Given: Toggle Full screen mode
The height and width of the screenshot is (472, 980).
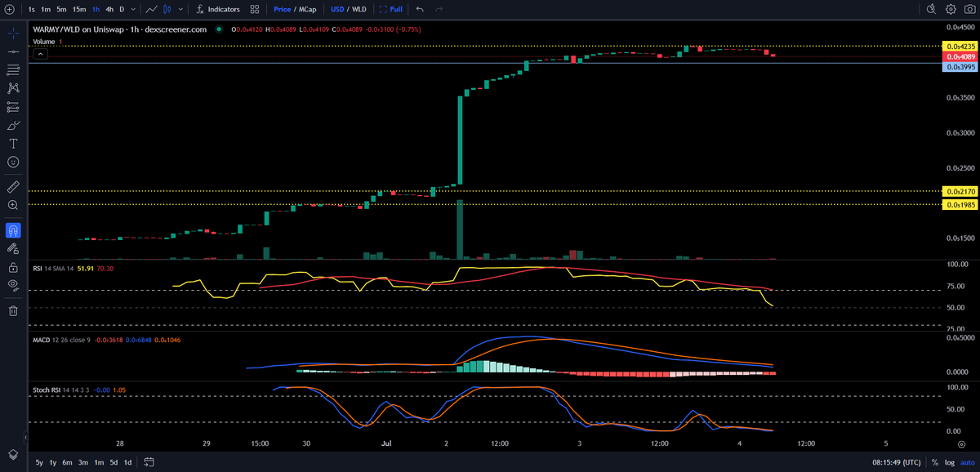Looking at the screenshot, I should [x=391, y=9].
